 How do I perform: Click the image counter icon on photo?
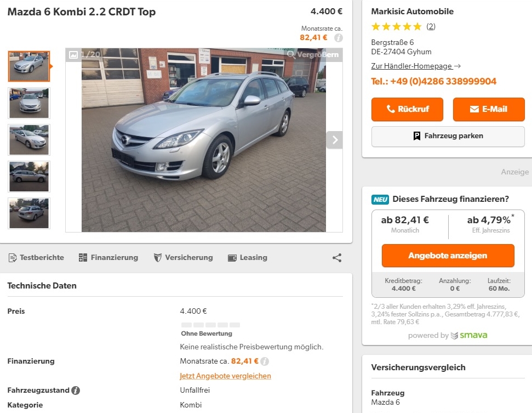click(x=73, y=55)
